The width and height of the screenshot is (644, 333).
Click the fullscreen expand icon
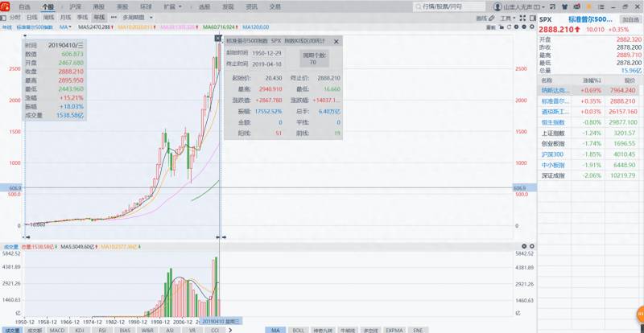point(522,18)
